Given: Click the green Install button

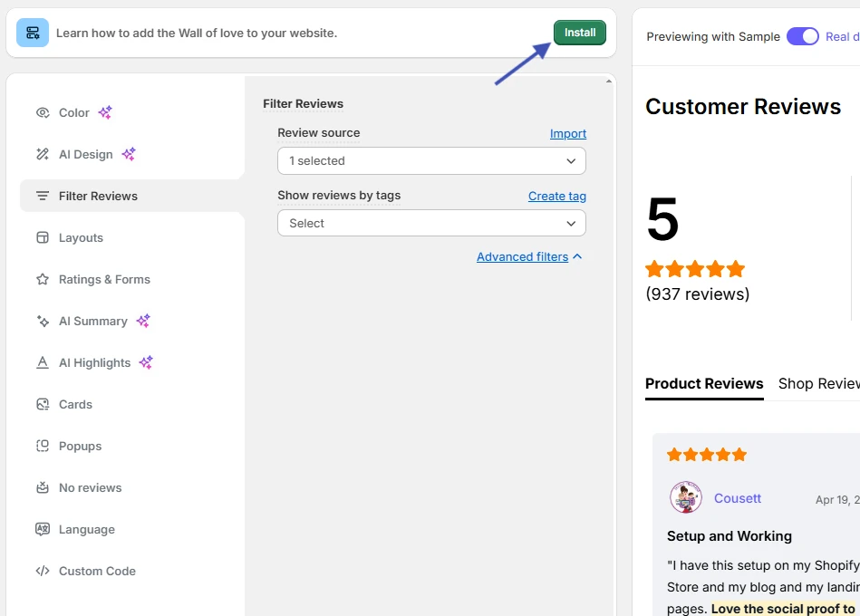Looking at the screenshot, I should click(580, 33).
